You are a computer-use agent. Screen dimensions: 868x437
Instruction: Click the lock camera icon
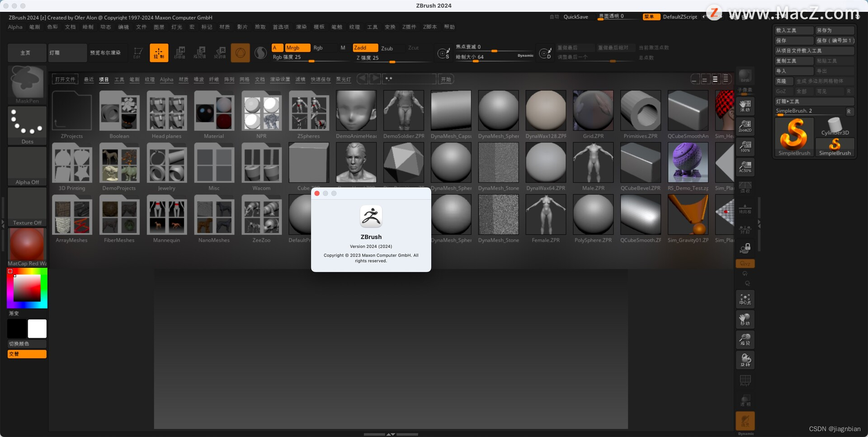(x=745, y=248)
